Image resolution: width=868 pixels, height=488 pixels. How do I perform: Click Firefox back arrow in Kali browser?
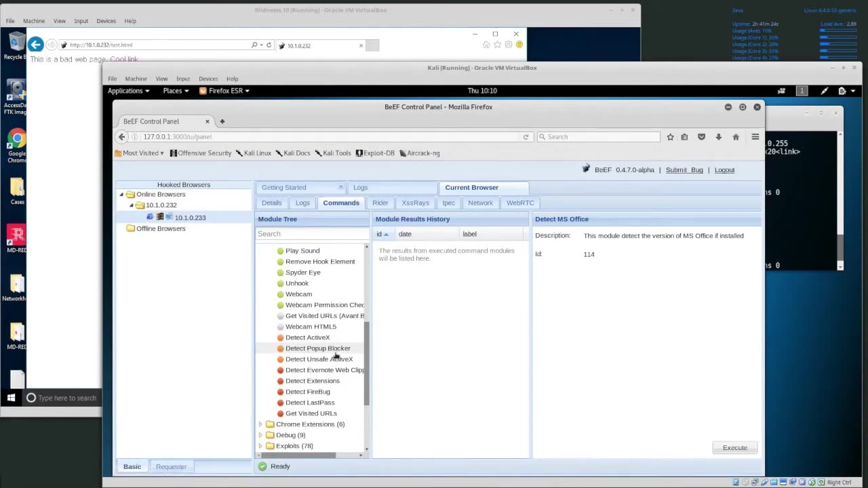121,137
